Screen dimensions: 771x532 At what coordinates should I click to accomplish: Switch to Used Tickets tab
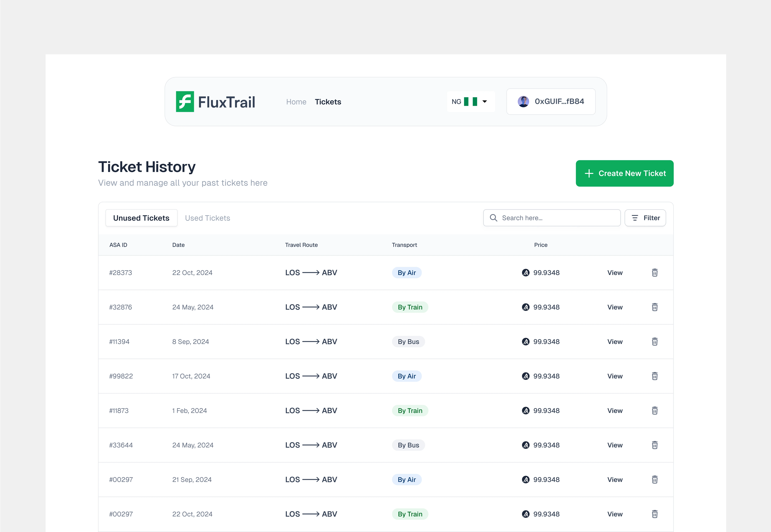tap(207, 218)
